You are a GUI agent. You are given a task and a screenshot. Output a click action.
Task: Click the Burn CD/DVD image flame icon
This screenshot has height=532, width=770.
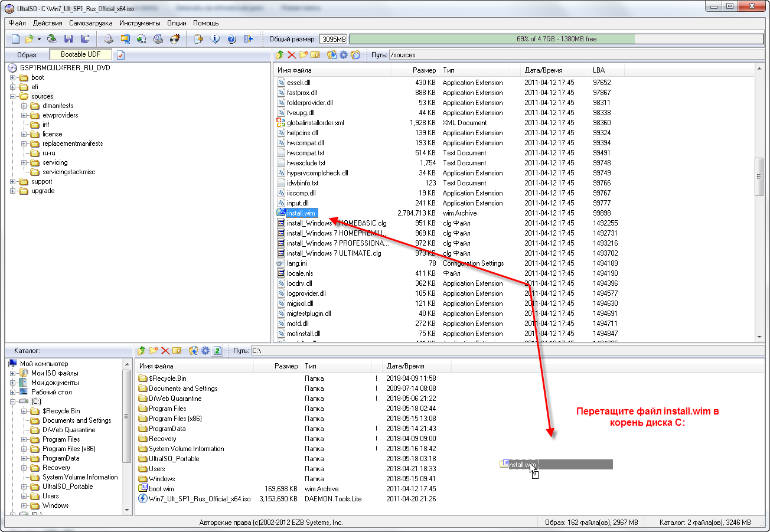point(174,39)
